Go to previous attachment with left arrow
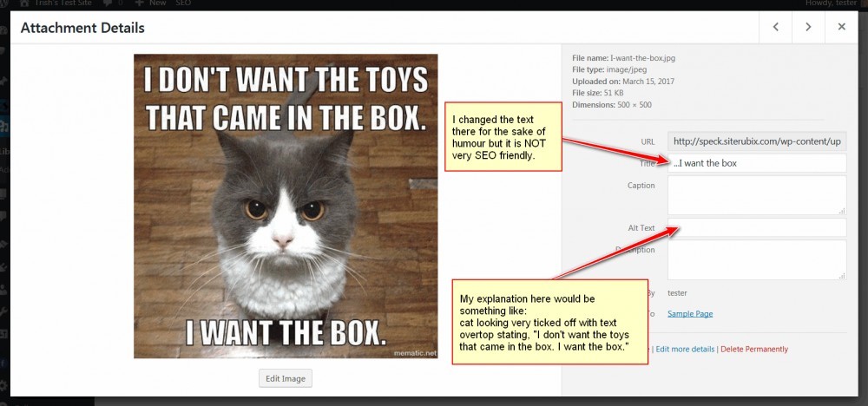This screenshot has height=406, width=868. pos(775,27)
